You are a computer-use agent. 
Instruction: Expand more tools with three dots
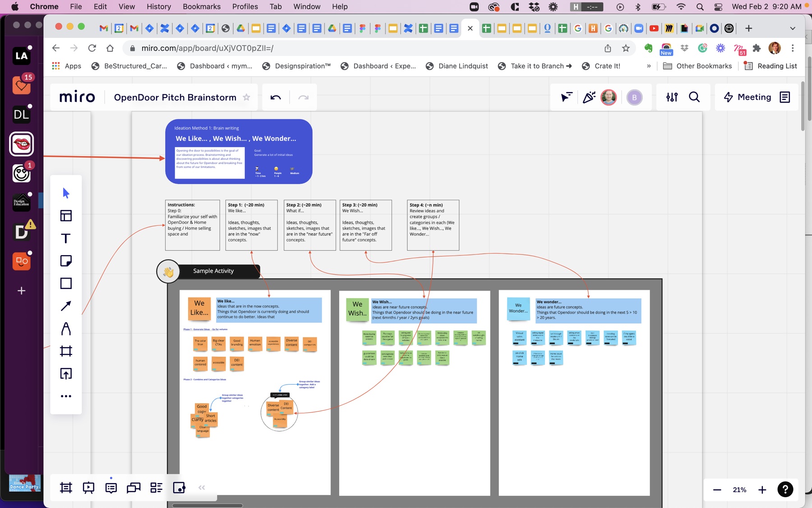coord(66,396)
